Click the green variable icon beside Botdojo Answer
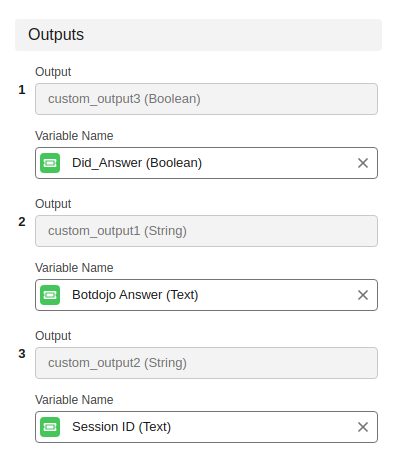Viewport: 396px width, 471px height. (50, 295)
